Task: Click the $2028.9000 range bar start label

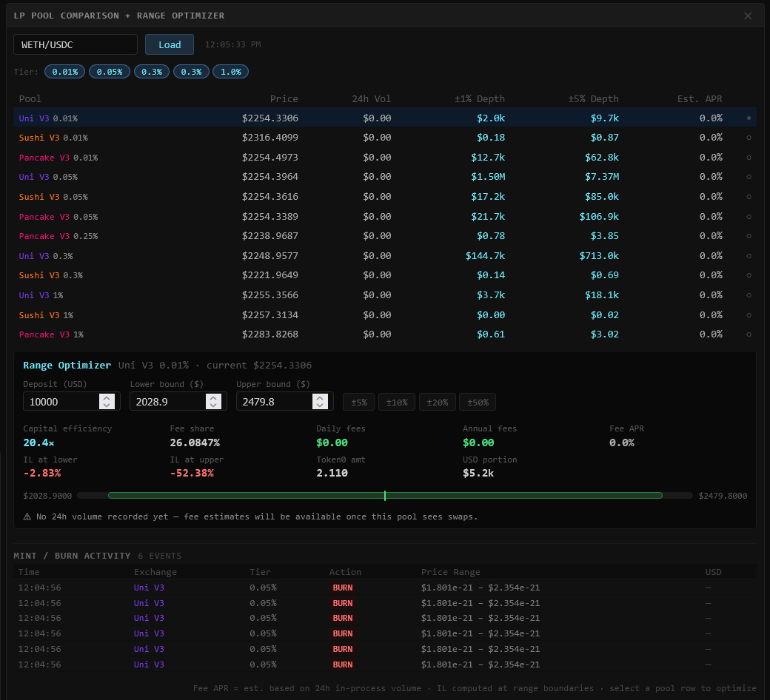Action: tap(47, 496)
